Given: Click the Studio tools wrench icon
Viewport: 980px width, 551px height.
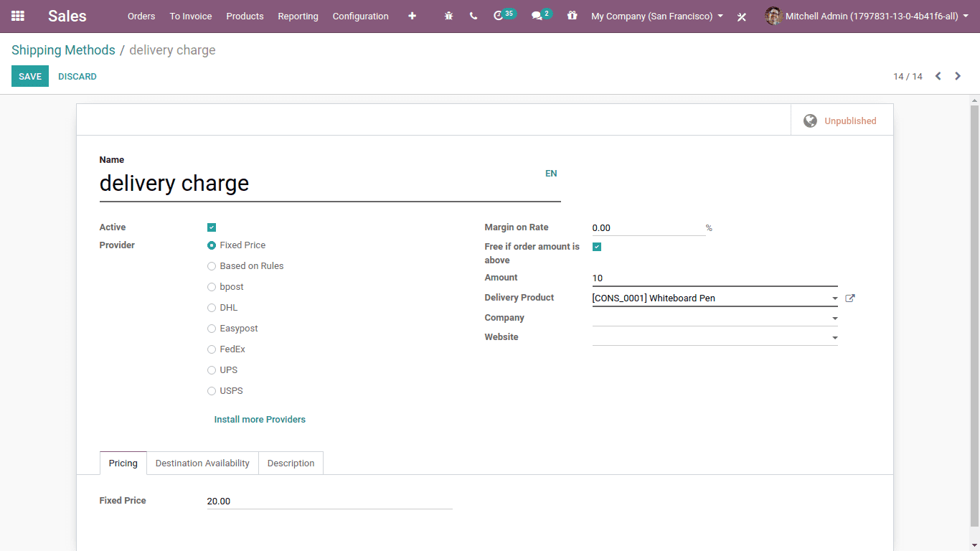Looking at the screenshot, I should pyautogui.click(x=742, y=17).
